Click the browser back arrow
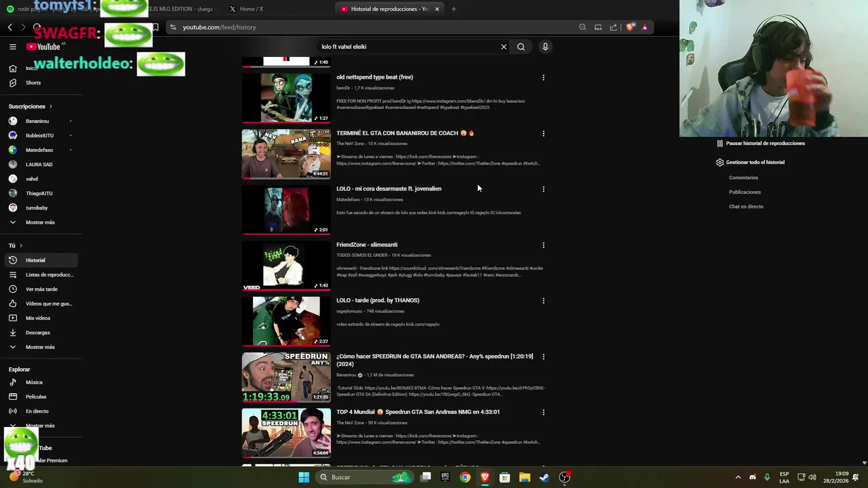Image resolution: width=868 pixels, height=488 pixels. 10,27
